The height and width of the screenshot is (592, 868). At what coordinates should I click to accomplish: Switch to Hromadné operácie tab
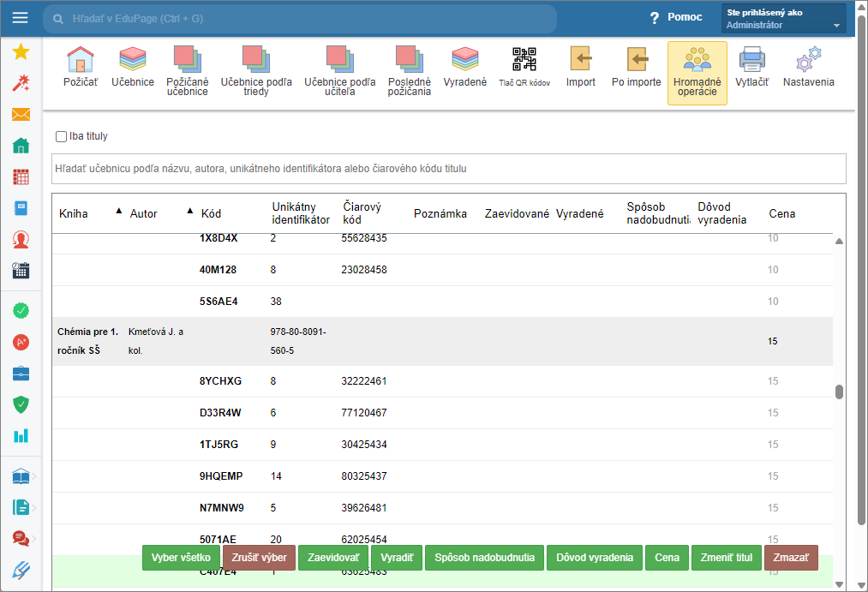[697, 73]
